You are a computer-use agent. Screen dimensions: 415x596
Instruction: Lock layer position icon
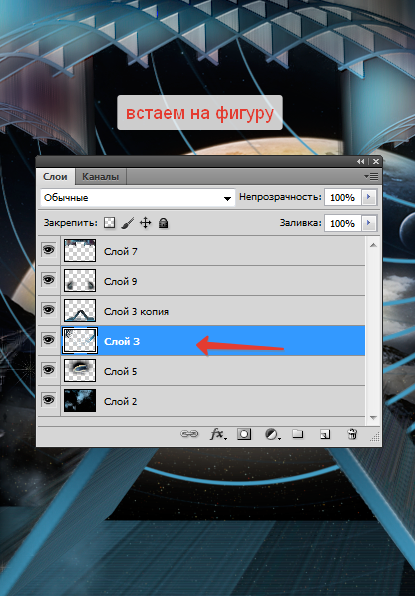[x=146, y=223]
